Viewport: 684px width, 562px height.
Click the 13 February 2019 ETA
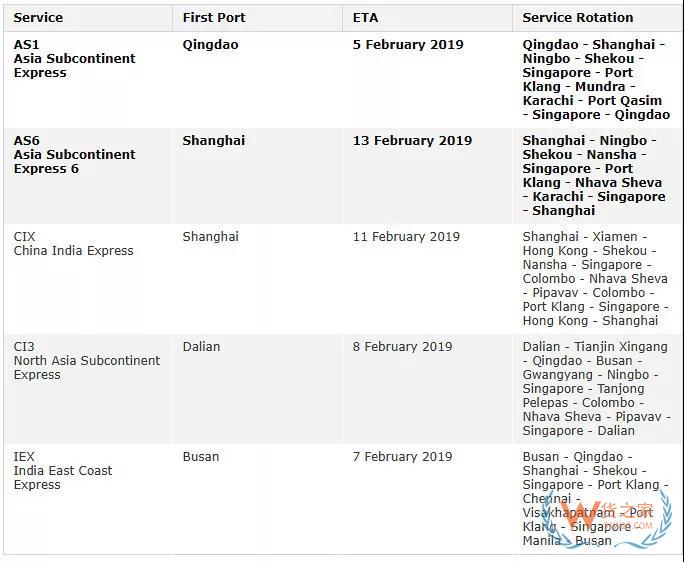(x=412, y=140)
